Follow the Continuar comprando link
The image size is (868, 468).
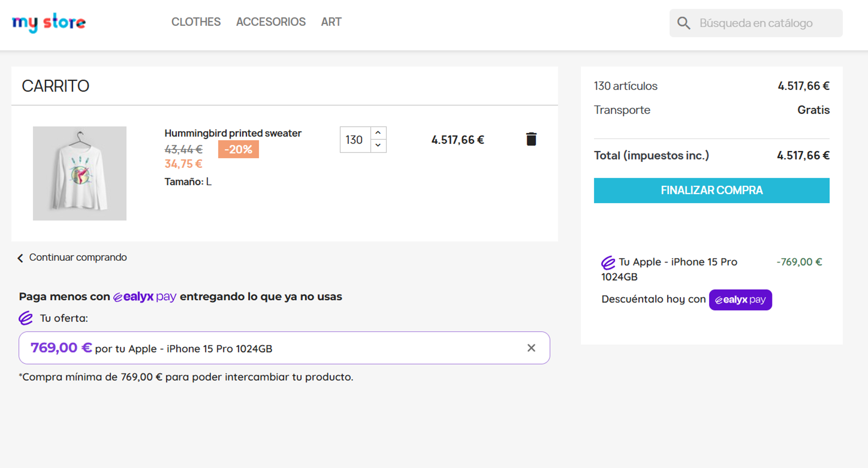coord(78,257)
